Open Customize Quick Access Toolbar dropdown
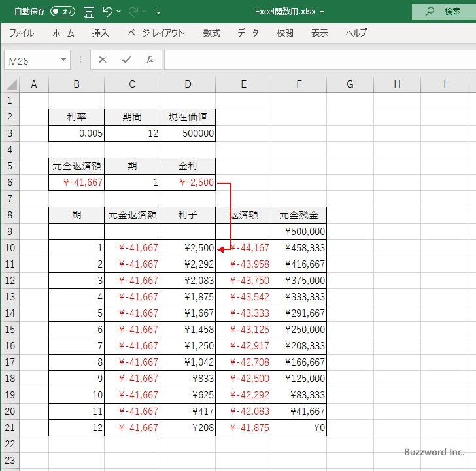 (x=158, y=12)
